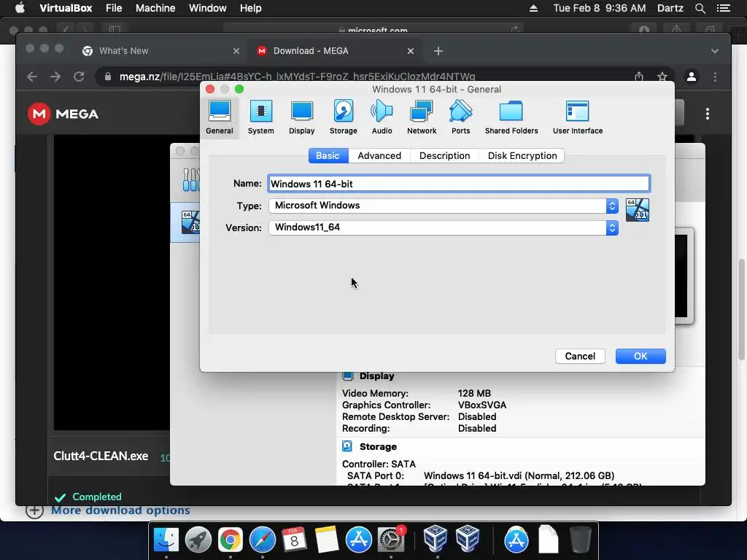The image size is (747, 560).
Task: Expand the Type dropdown Microsoft Windows
Action: (443, 206)
